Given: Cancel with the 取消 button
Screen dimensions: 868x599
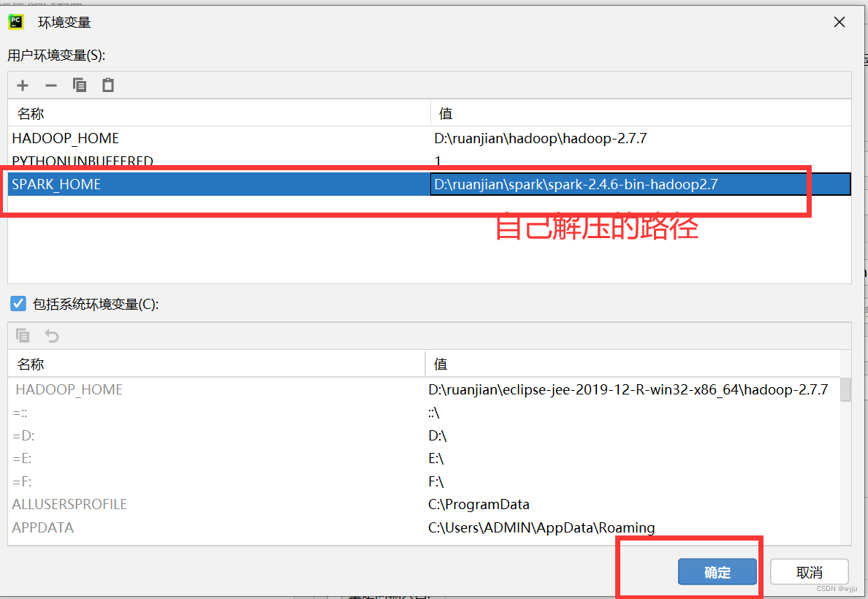Looking at the screenshot, I should (809, 572).
